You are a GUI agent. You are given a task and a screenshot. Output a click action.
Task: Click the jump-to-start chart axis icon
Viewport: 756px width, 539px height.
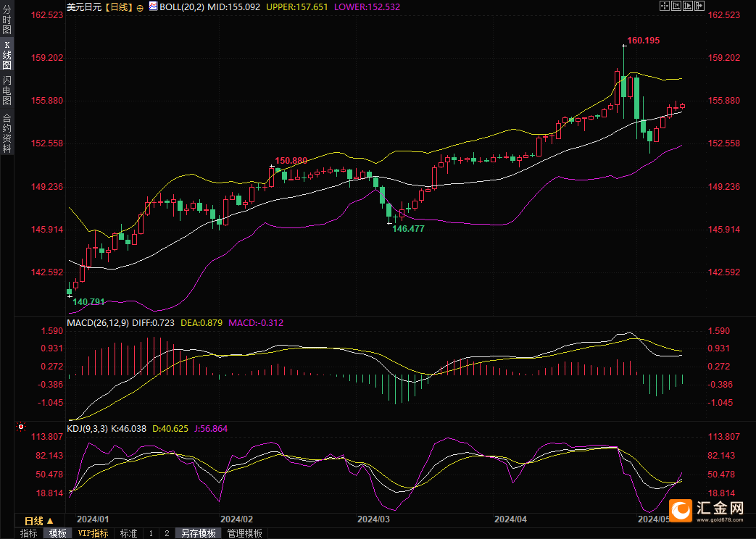pyautogui.click(x=676, y=6)
